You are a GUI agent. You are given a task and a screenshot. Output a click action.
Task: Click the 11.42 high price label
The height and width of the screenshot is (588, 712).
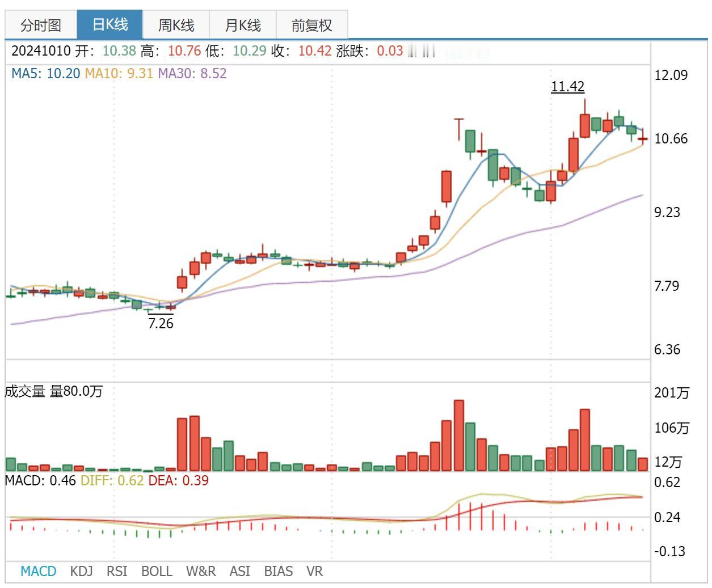click(567, 86)
